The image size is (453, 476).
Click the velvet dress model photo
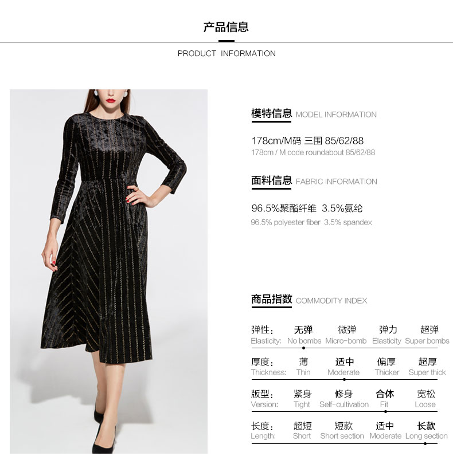108,271
